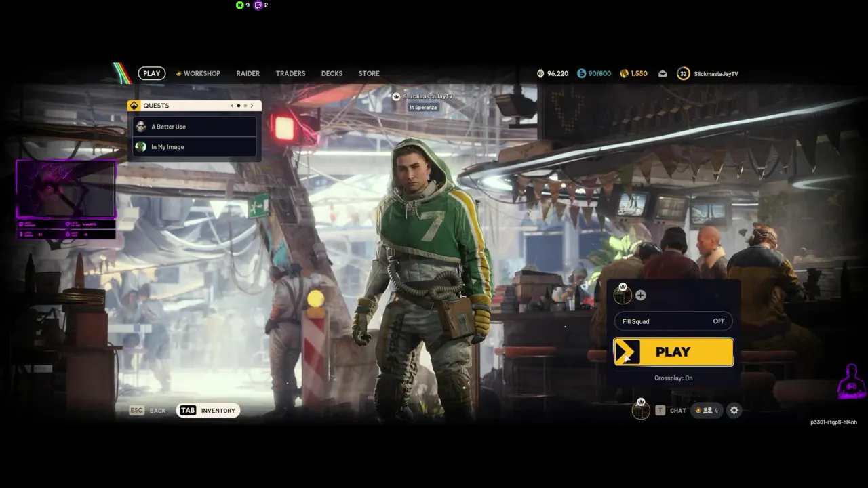This screenshot has width=868, height=488.
Task: Open the WORKSHOP tab
Action: 198,73
